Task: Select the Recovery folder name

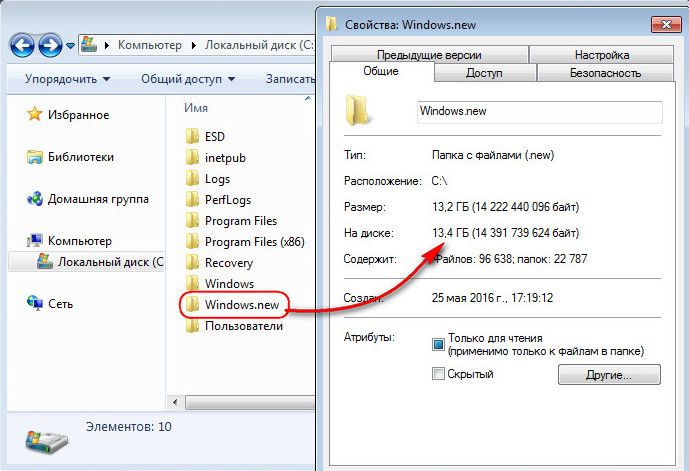Action: [229, 263]
